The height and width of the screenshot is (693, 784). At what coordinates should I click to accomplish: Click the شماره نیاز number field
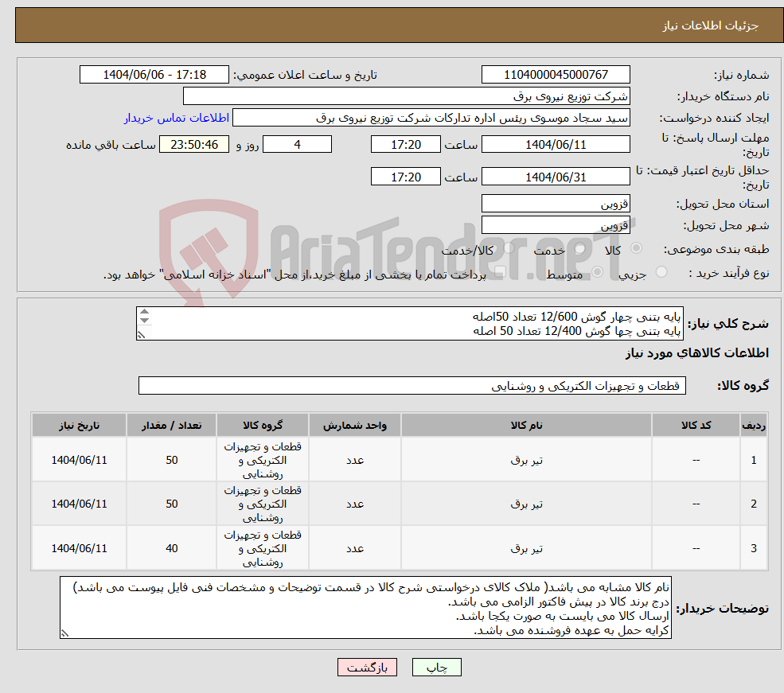coord(555,74)
